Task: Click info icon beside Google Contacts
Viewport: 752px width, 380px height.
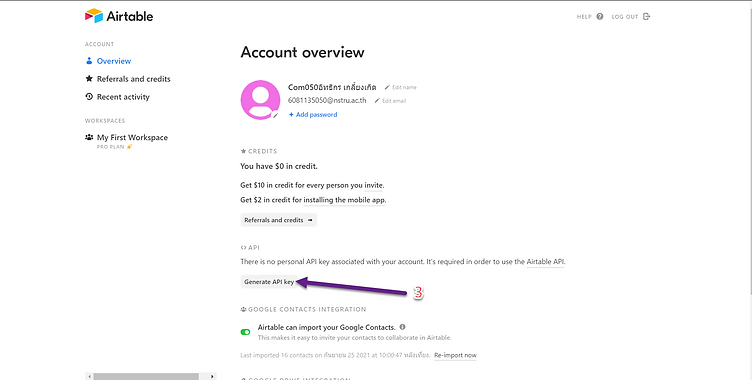Action: point(402,327)
